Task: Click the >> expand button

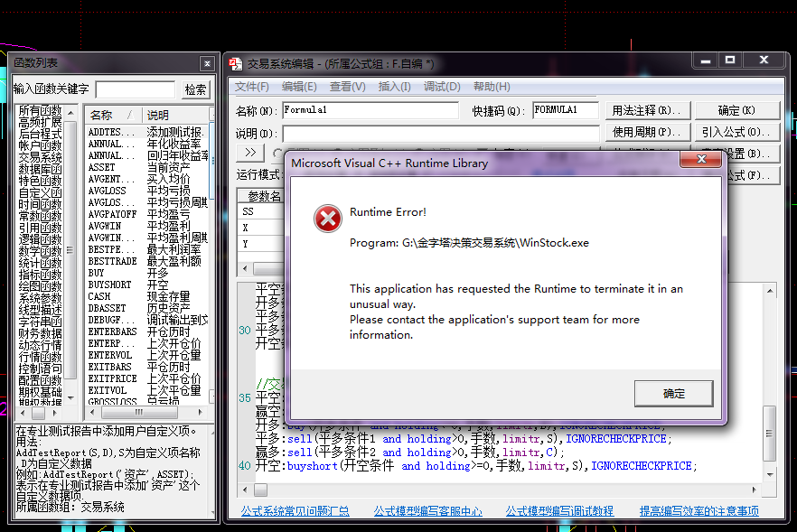Action: 251,153
